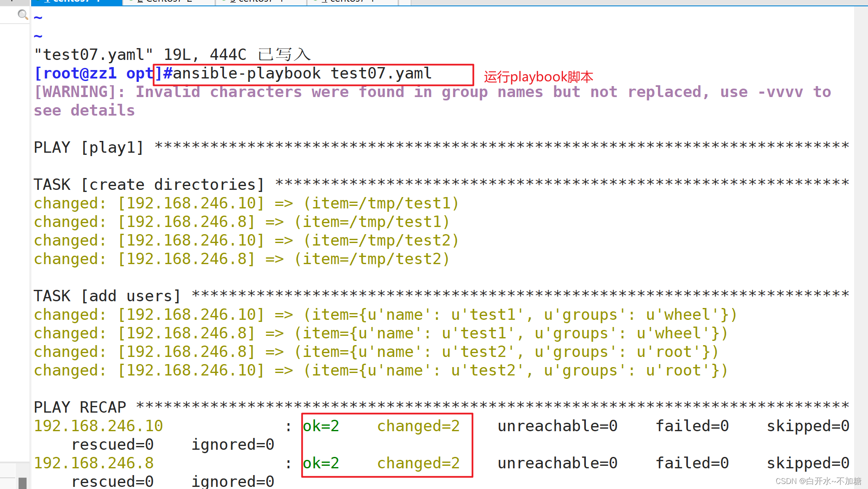Click the right vertical scrollbar of terminal

point(860,245)
